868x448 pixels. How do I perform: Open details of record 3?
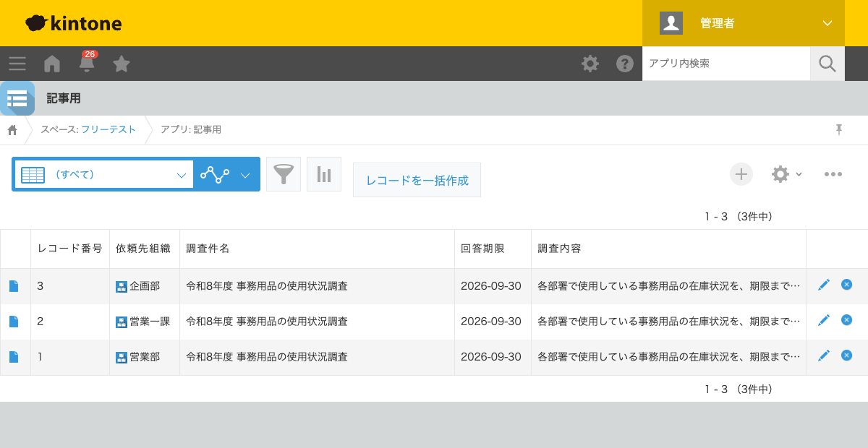pyautogui.click(x=14, y=286)
